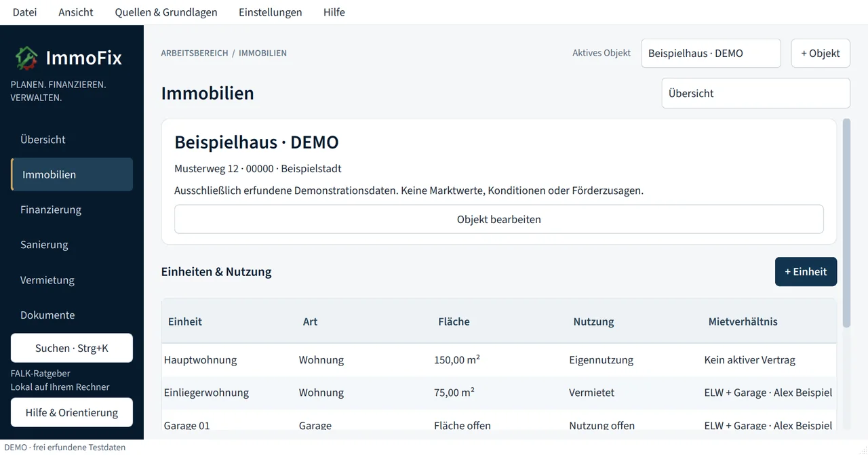
Task: Click the Art column header
Action: pyautogui.click(x=310, y=322)
